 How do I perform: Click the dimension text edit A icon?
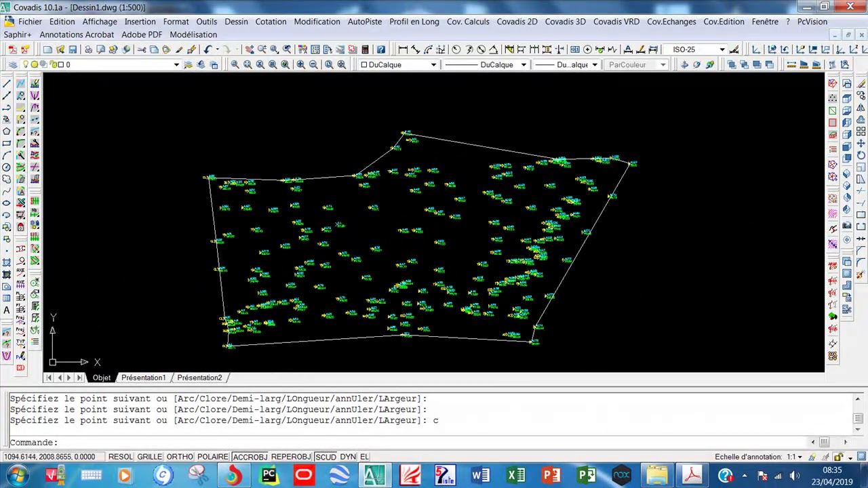click(x=628, y=49)
